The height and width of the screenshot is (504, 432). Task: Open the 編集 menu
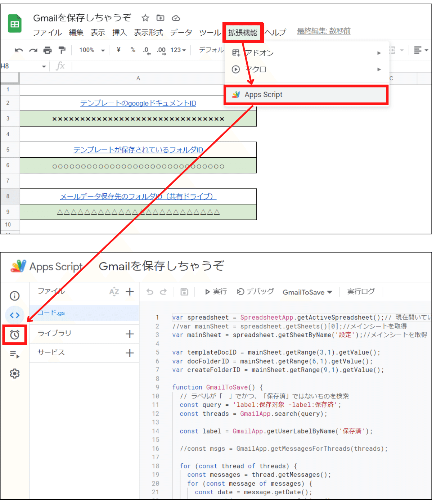point(76,33)
